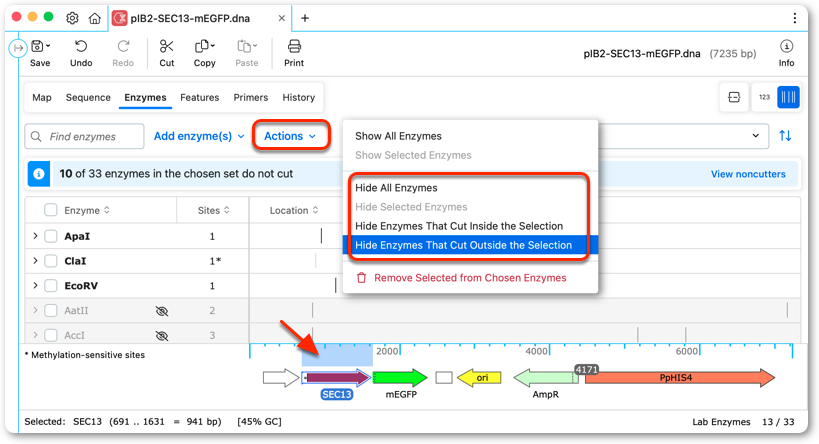Switch to lines view icon
Viewport: 819px width, 444px height.
click(788, 97)
